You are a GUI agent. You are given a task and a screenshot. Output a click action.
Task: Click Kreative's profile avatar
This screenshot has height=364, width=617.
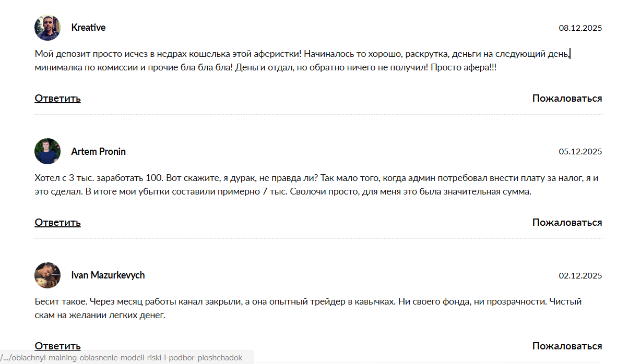pos(48,28)
